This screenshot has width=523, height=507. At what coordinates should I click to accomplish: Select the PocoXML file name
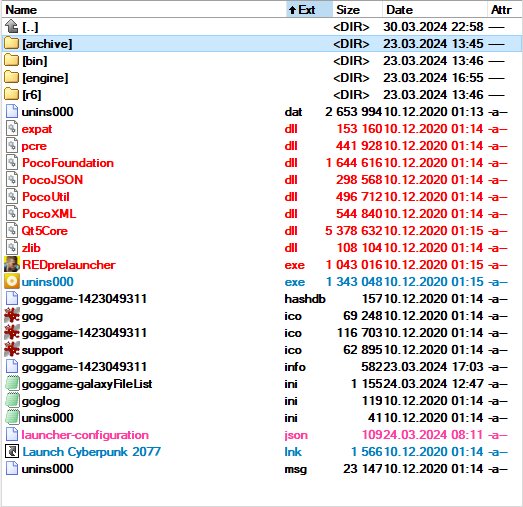(49, 214)
